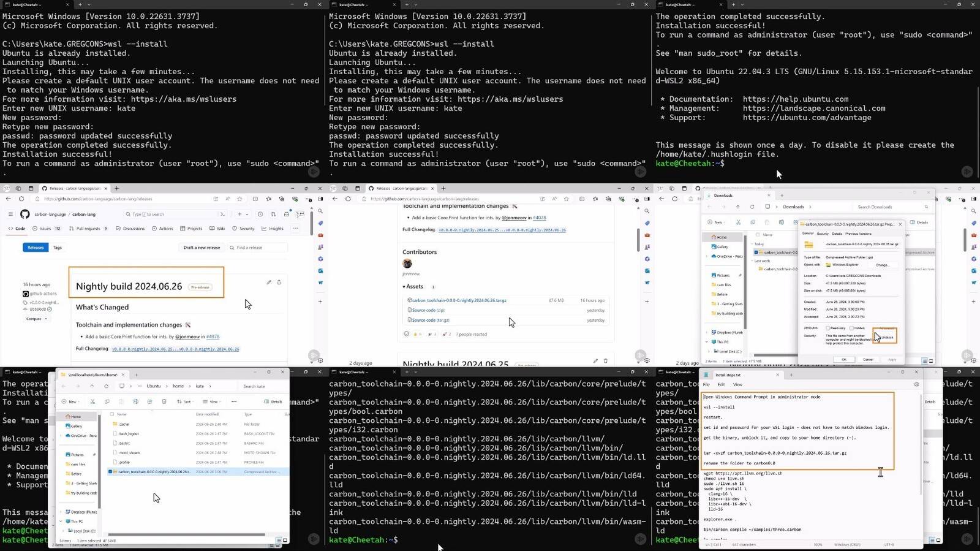Click OK in the Properties dialog
980x551 pixels.
tap(844, 359)
